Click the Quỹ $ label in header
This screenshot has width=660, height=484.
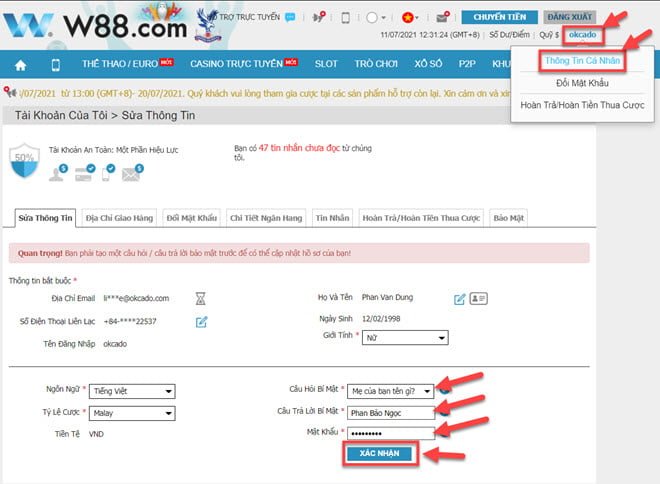[x=549, y=35]
